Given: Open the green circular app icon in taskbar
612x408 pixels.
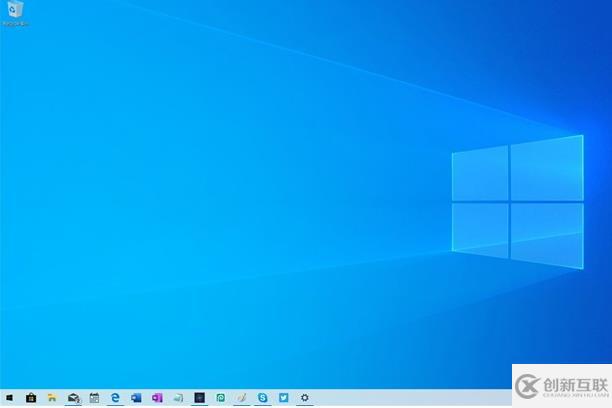Looking at the screenshot, I should (x=221, y=398).
